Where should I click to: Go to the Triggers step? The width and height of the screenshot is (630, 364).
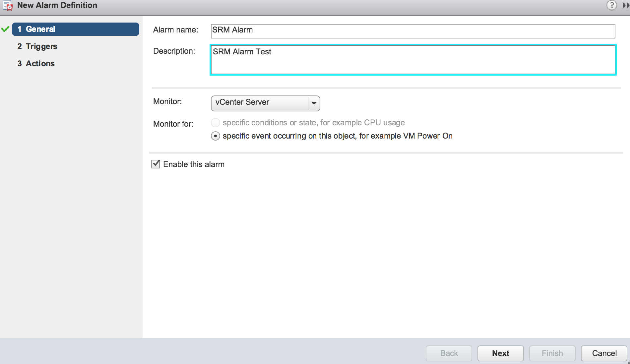click(x=41, y=46)
